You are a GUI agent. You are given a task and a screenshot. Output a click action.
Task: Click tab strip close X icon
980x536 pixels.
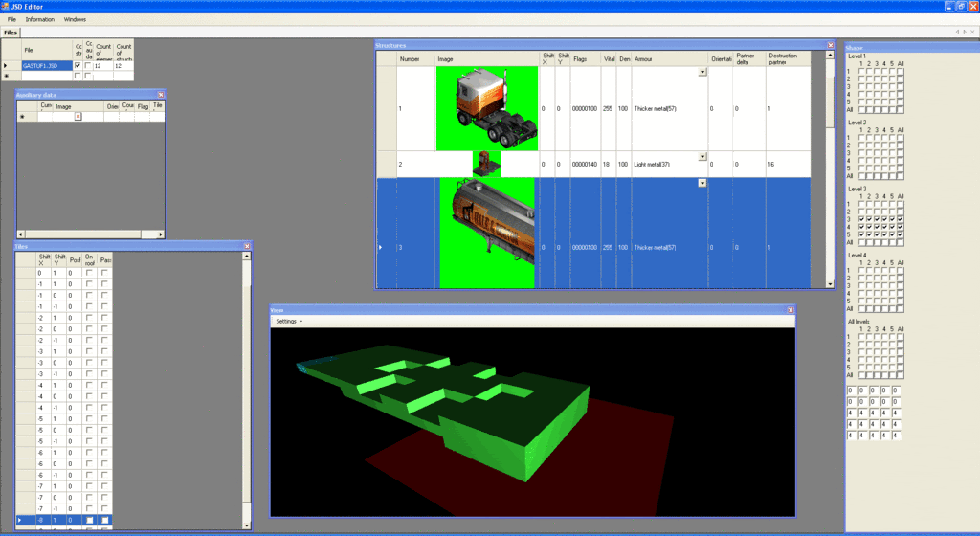point(972,32)
